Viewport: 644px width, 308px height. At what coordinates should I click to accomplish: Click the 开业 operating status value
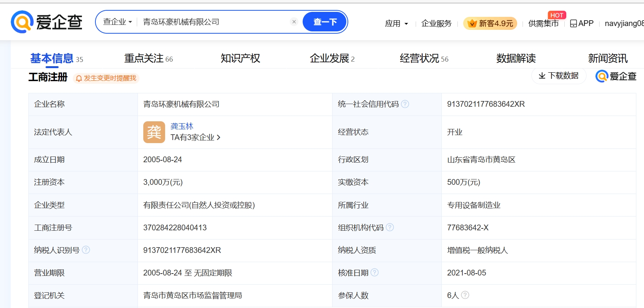(455, 132)
